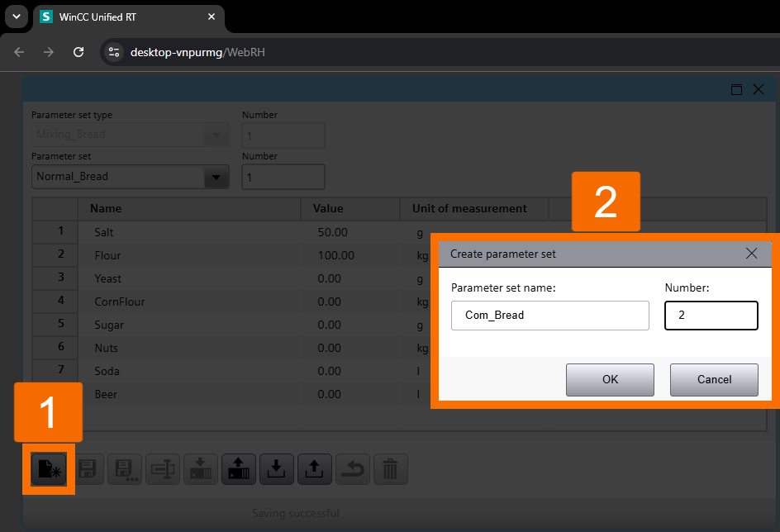This screenshot has width=780, height=532.
Task: Click the save-as floppy icon with dots
Action: (125, 469)
